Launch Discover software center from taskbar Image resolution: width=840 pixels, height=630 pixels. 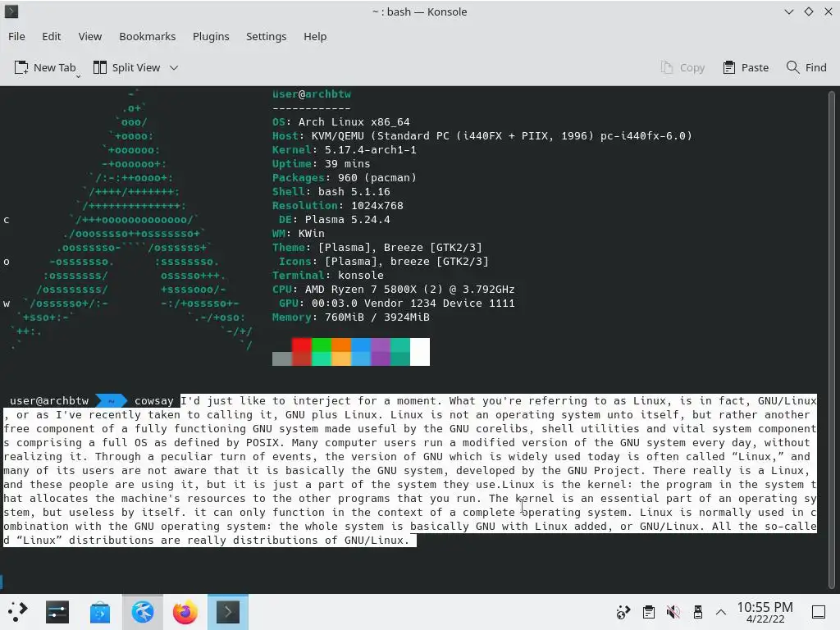pos(99,612)
